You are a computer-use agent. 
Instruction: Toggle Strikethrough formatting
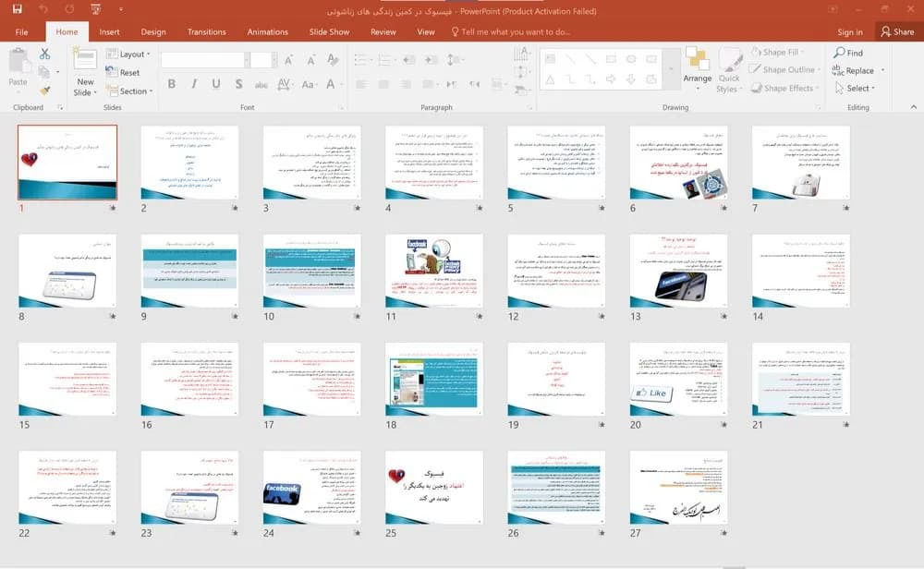pos(261,85)
